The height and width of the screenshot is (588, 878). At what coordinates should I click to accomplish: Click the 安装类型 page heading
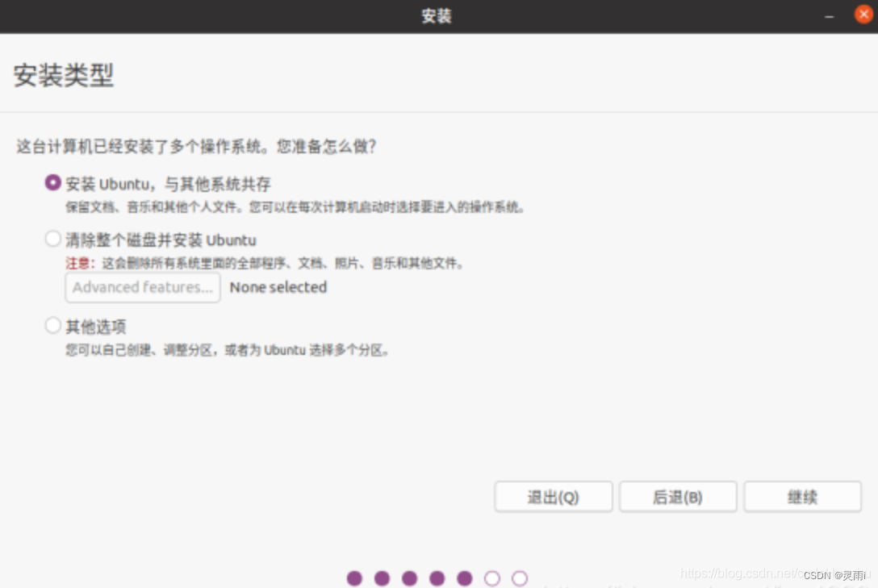tap(64, 75)
